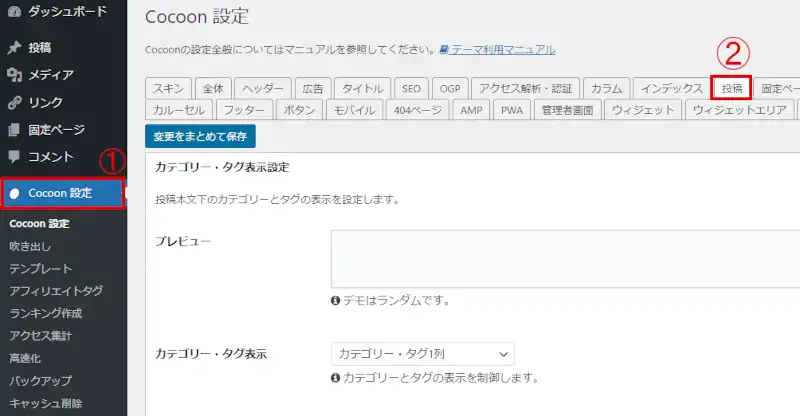Go to the ウィジェットエリア tab

739,110
